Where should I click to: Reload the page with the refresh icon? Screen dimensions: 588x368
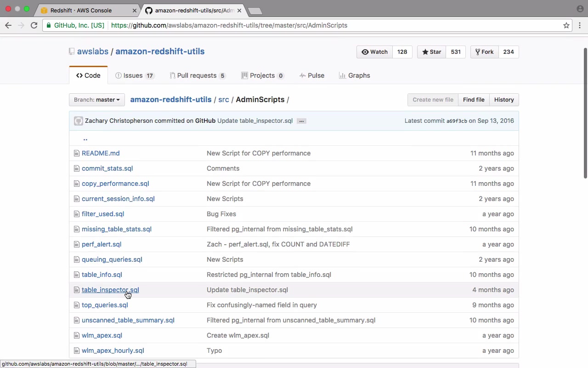[34, 25]
